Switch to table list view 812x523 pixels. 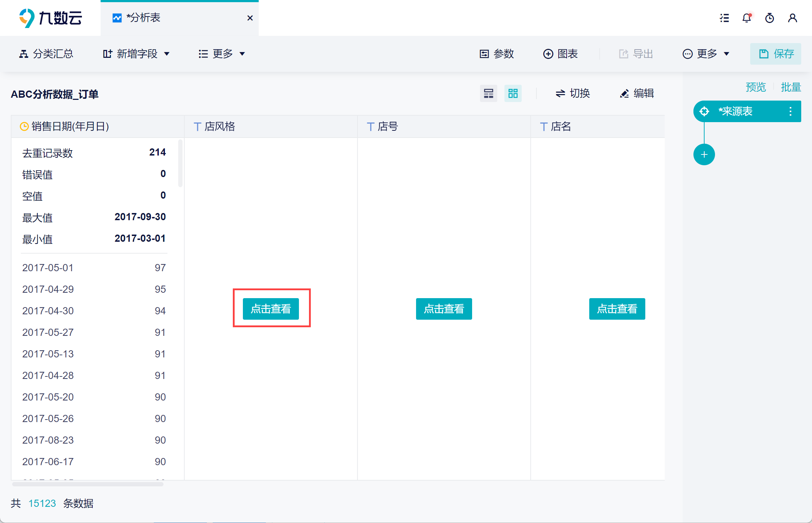(488, 93)
